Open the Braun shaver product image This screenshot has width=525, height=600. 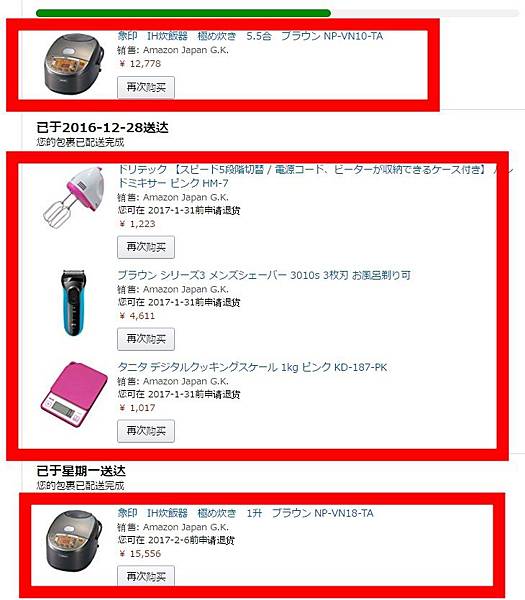click(75, 303)
